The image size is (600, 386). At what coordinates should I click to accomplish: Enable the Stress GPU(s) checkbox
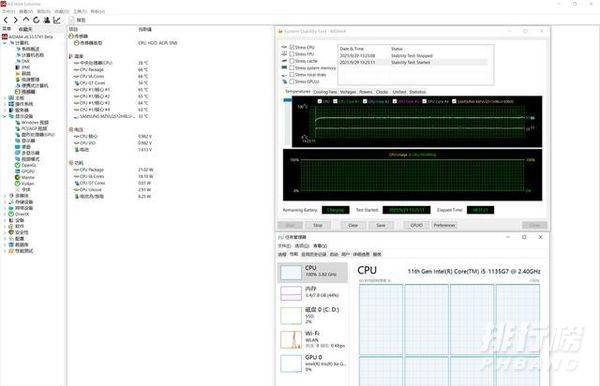(292, 81)
